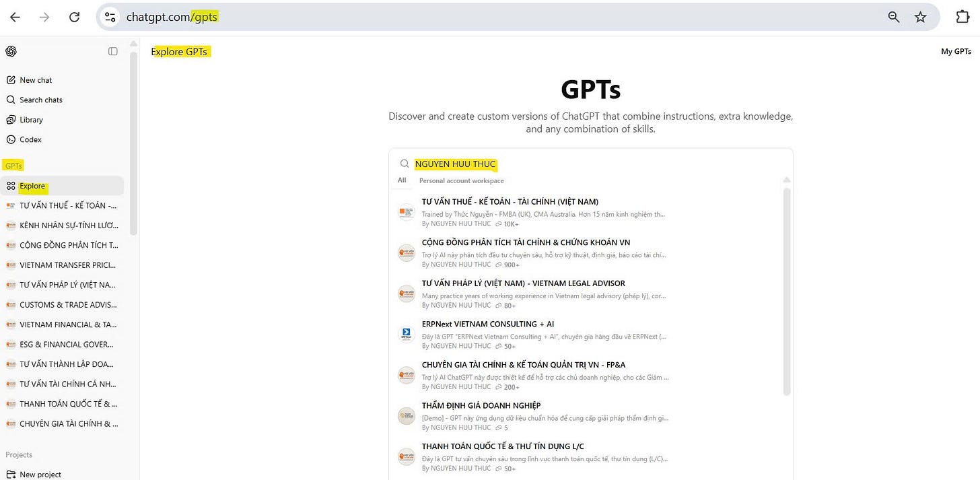
Task: Collapse the sidebar with the panel icon
Action: (113, 51)
